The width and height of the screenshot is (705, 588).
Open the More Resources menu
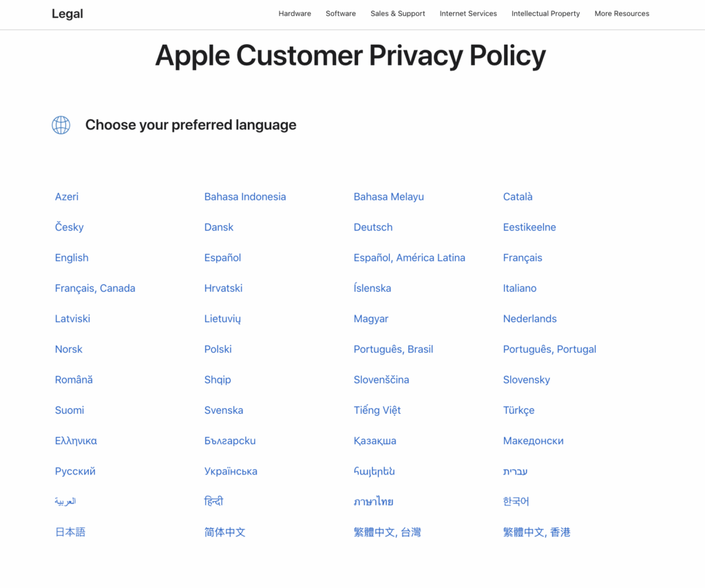point(622,14)
